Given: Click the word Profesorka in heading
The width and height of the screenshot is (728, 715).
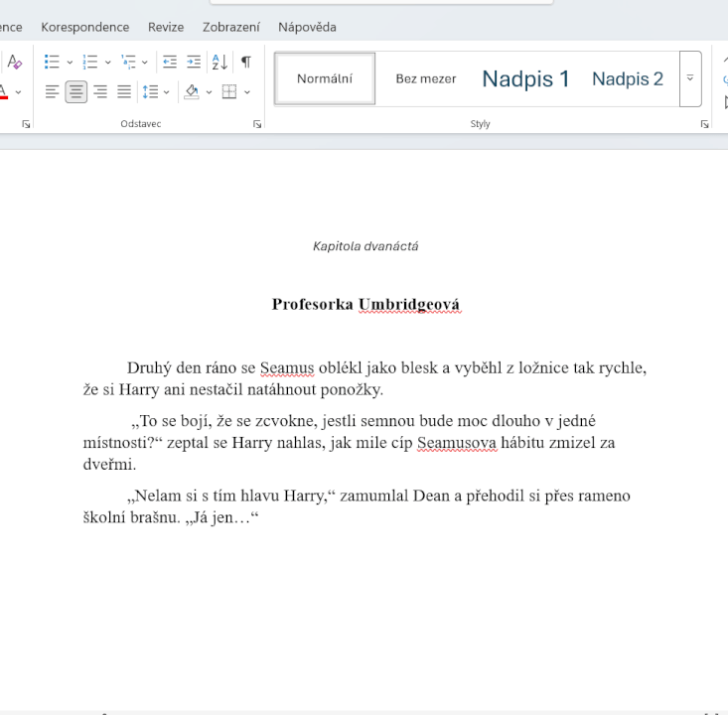Looking at the screenshot, I should (x=313, y=304).
